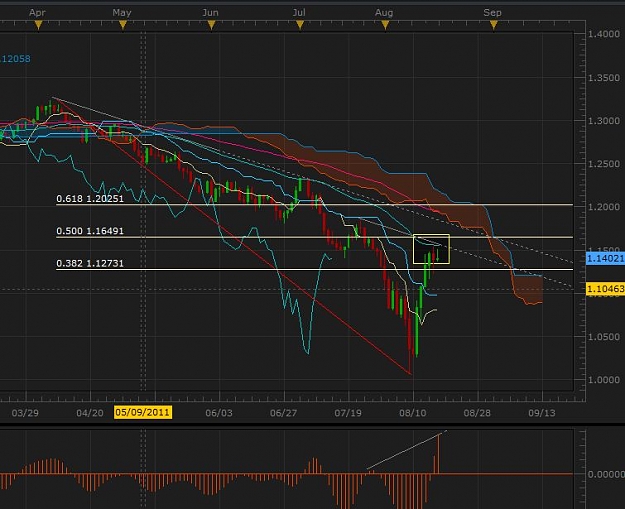Click the 04/20 date axis label
The height and width of the screenshot is (509, 625).
coord(90,413)
